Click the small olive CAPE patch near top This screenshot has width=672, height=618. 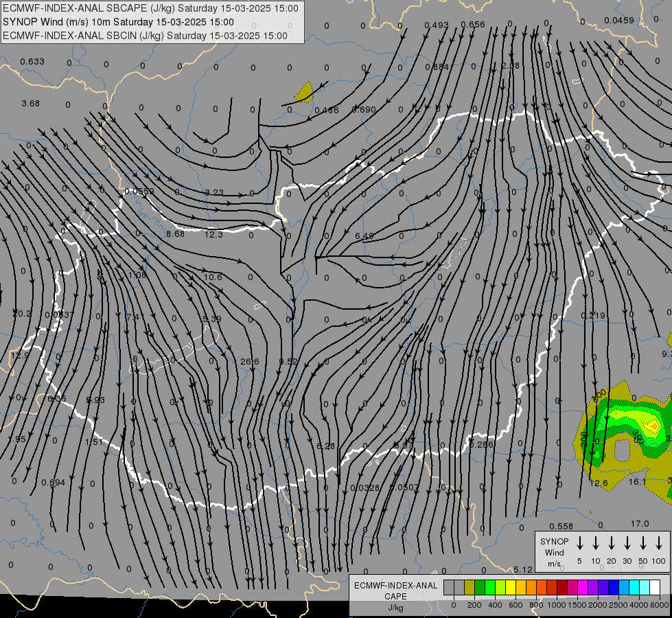(x=305, y=93)
